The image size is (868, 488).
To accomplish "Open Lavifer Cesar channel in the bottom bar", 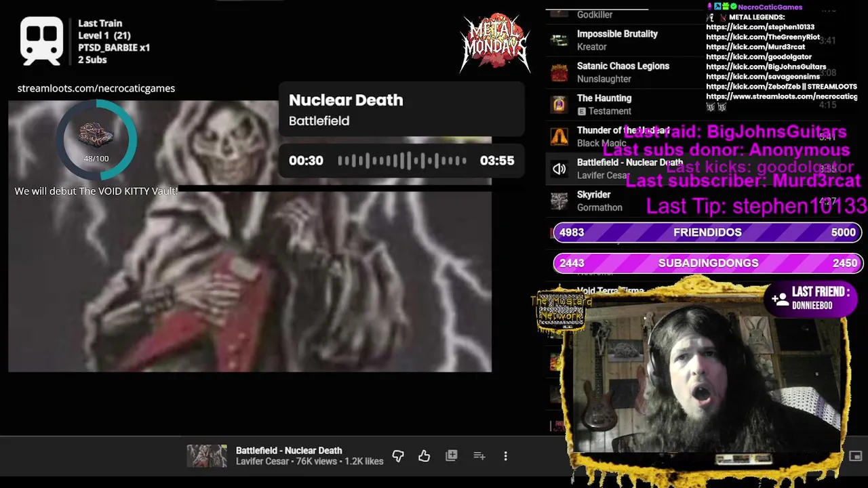I will point(262,462).
